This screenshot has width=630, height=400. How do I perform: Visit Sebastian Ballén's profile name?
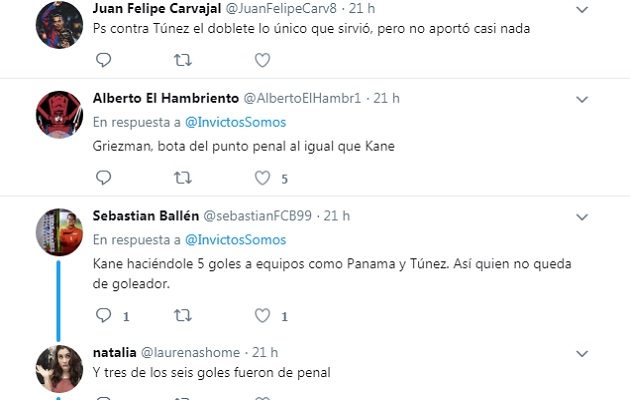[146, 216]
